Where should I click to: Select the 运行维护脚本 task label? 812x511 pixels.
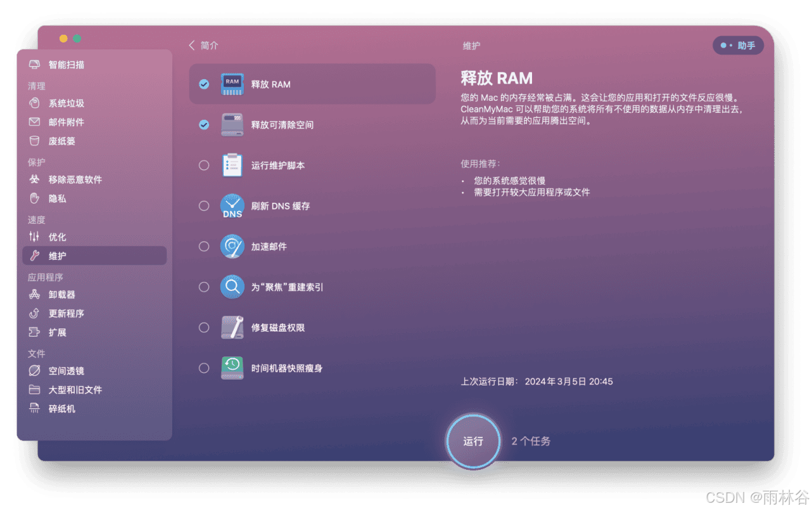(x=278, y=165)
